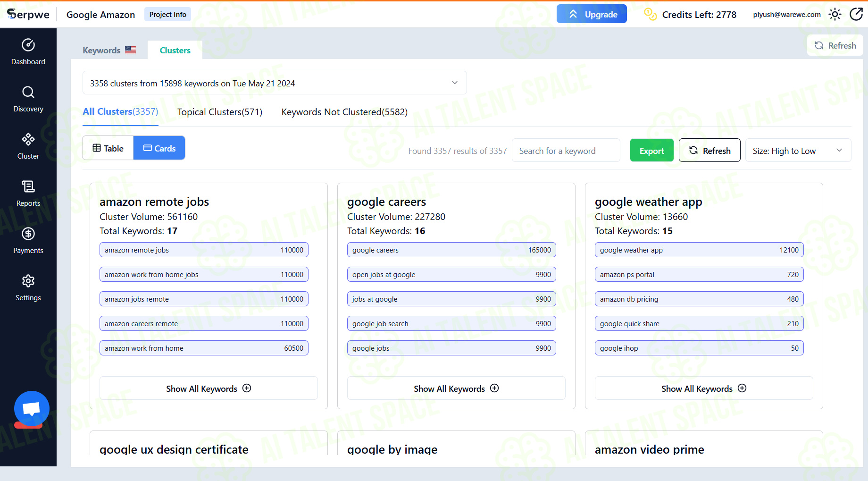Screen dimensions: 868x481
Task: Click the 'amazon video prime' card title
Action: 650,449
